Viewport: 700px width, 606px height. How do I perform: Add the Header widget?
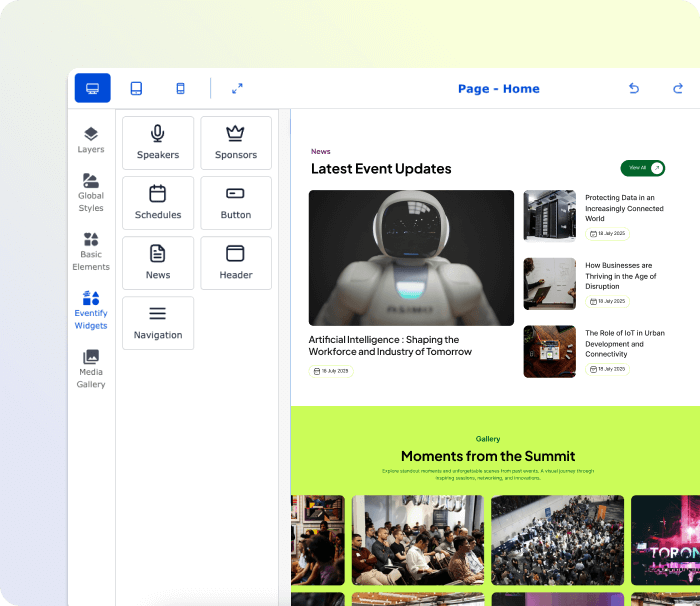click(x=236, y=263)
